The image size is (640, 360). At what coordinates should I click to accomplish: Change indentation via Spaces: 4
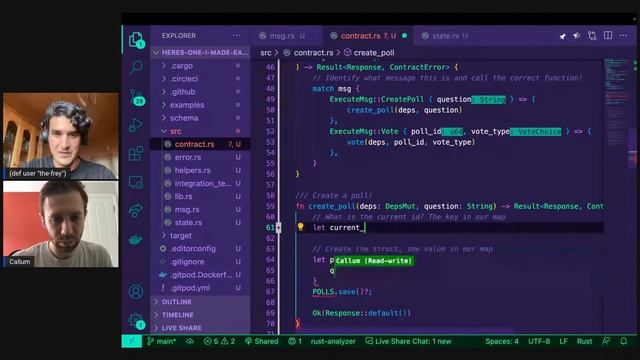click(x=502, y=341)
